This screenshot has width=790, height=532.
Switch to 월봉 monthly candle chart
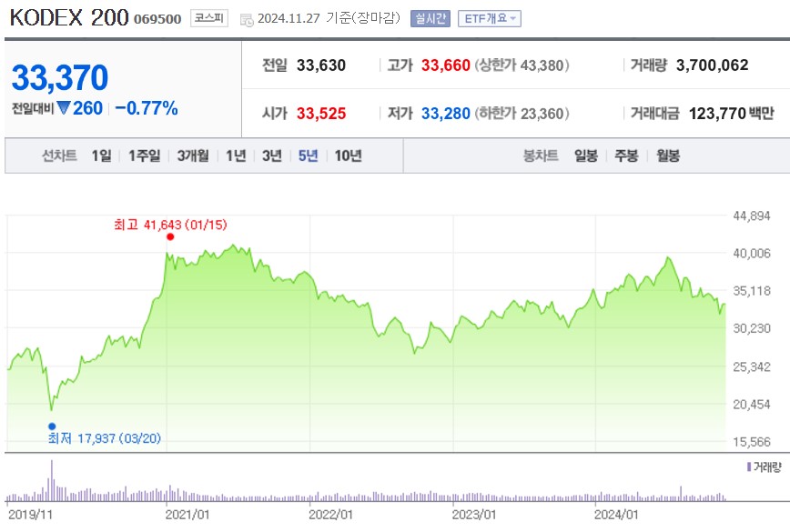pyautogui.click(x=668, y=156)
